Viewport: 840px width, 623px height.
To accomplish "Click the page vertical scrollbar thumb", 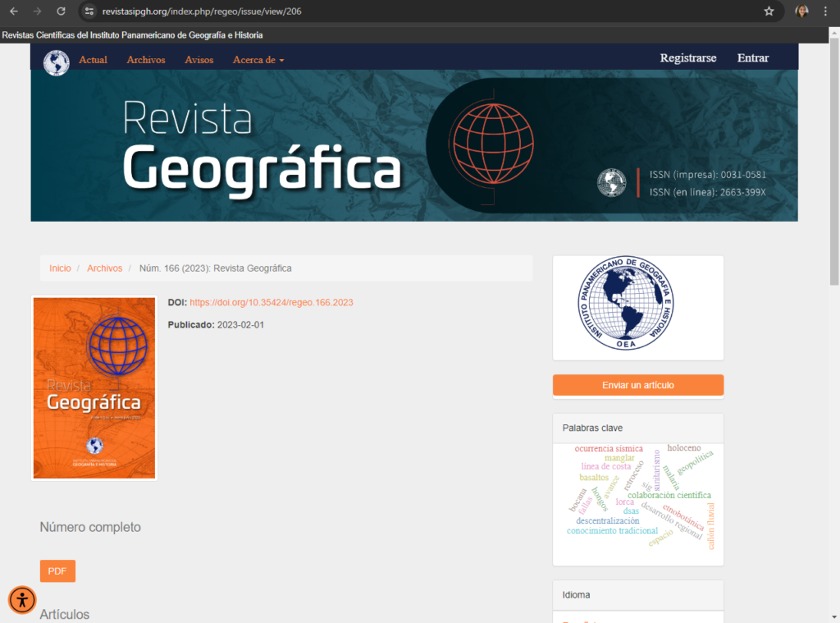I will 834,162.
